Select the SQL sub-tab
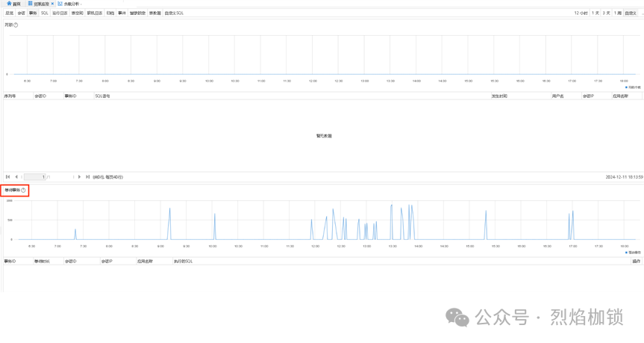Image resolution: width=644 pixels, height=343 pixels. (x=45, y=13)
